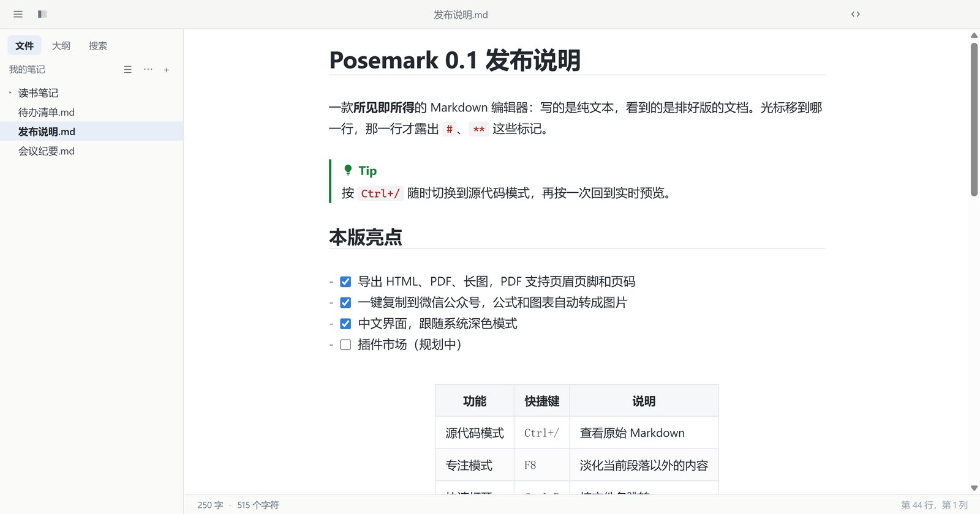The image size is (980, 514).
Task: Uncheck the 一键复制到微信公众号 checkbox
Action: pos(345,302)
